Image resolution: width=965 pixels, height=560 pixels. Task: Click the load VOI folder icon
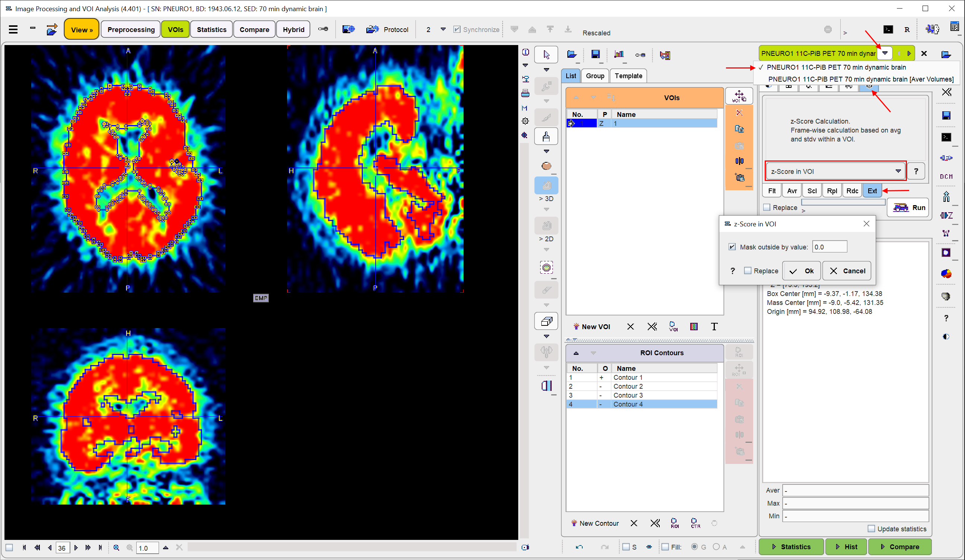pyautogui.click(x=572, y=54)
